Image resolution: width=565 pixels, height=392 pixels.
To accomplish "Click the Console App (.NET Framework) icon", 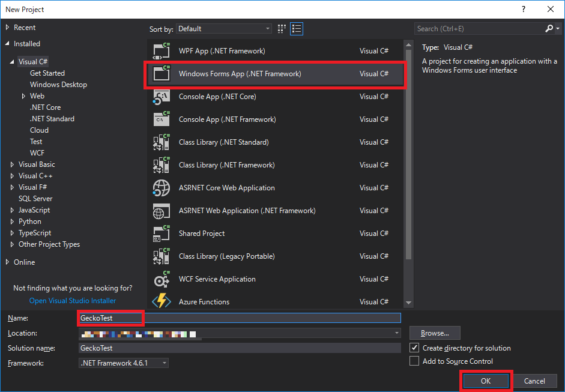I will (x=162, y=119).
